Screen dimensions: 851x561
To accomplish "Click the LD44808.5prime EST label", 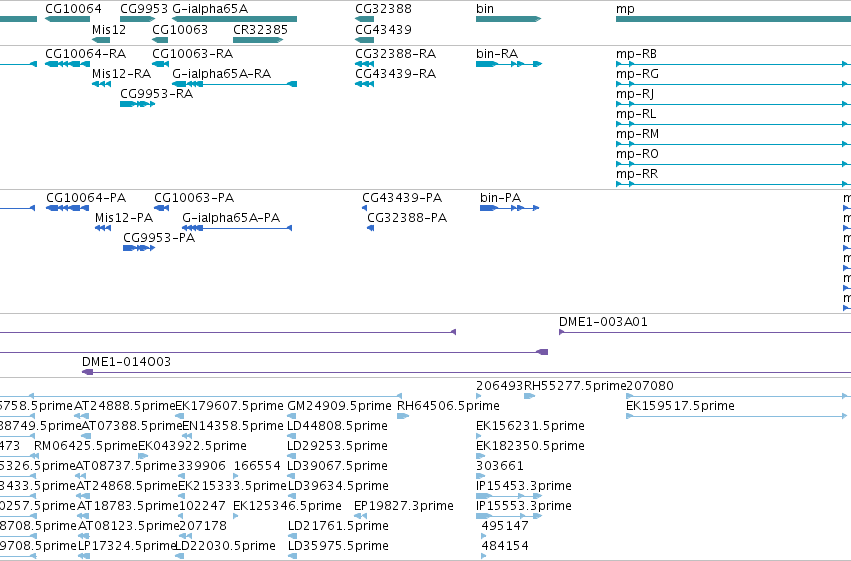I will click(338, 426).
